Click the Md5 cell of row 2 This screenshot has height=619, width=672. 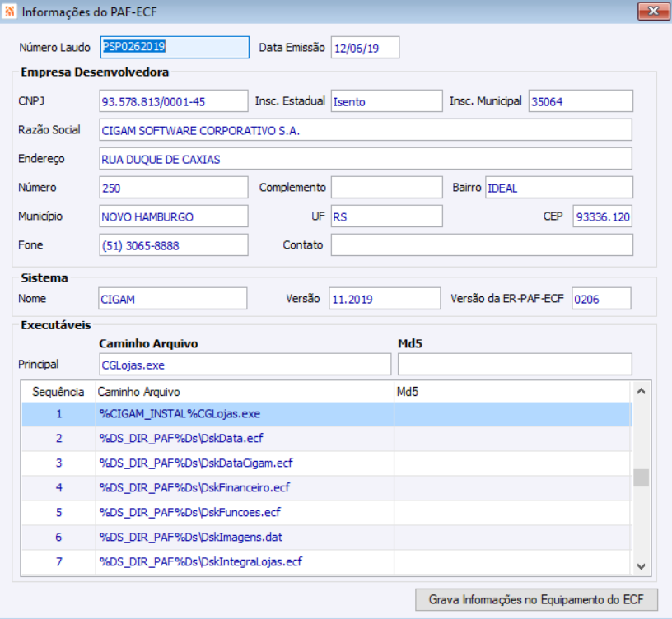pyautogui.click(x=513, y=438)
